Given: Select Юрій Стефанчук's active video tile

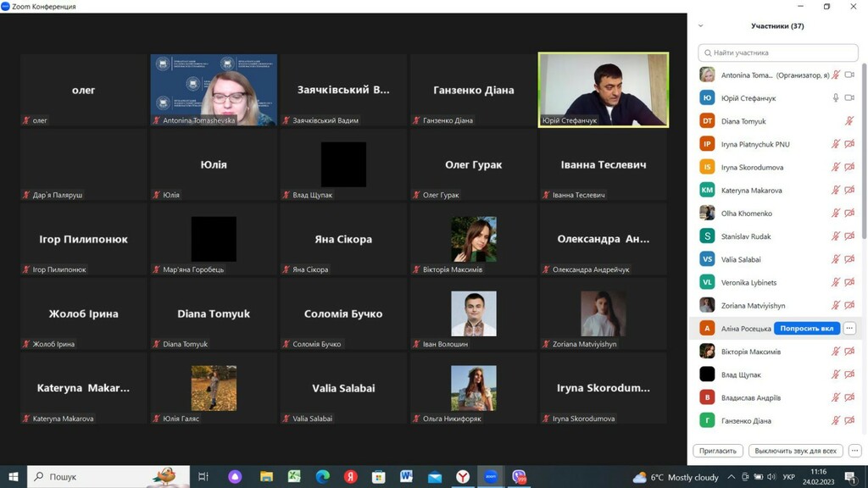Looking at the screenshot, I should tap(604, 90).
